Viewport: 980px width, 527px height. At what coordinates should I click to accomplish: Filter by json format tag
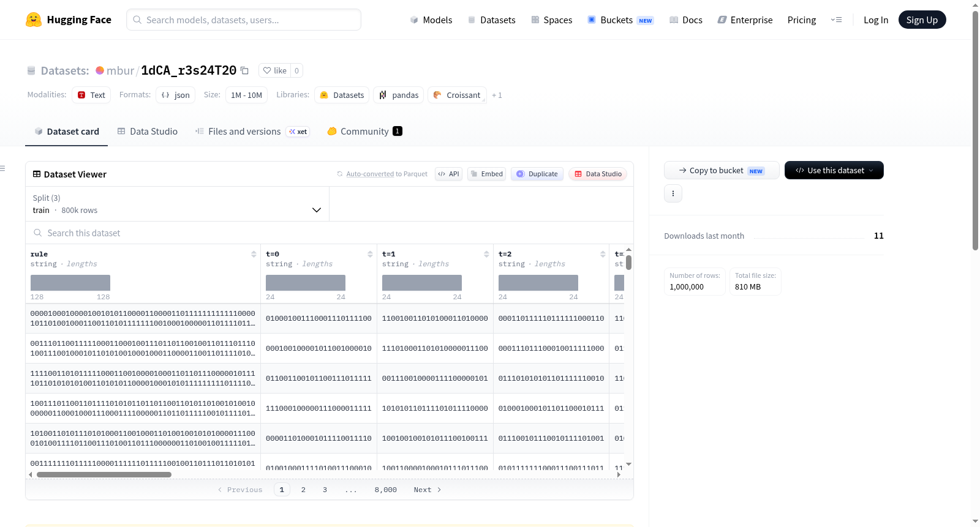[x=176, y=95]
